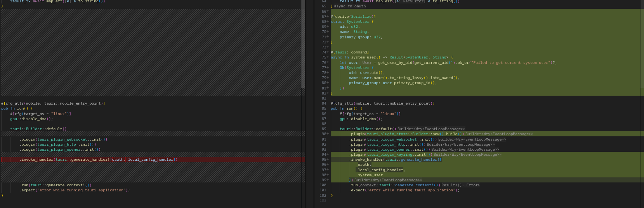Click the plus marker beside line 94

[328, 155]
